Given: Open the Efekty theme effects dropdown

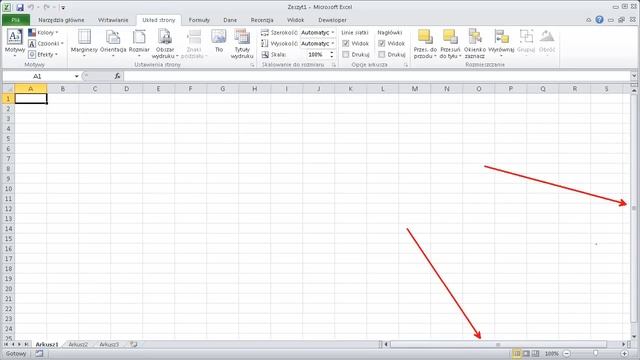Looking at the screenshot, I should 43,54.
